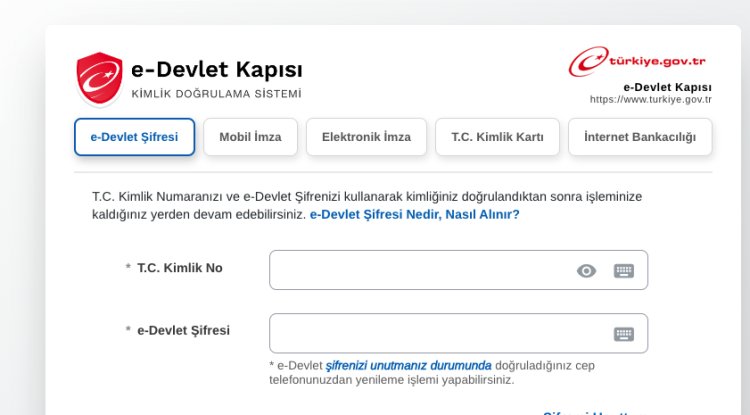
Task: Choose the İnternet Bankacılığı tab
Action: (640, 137)
